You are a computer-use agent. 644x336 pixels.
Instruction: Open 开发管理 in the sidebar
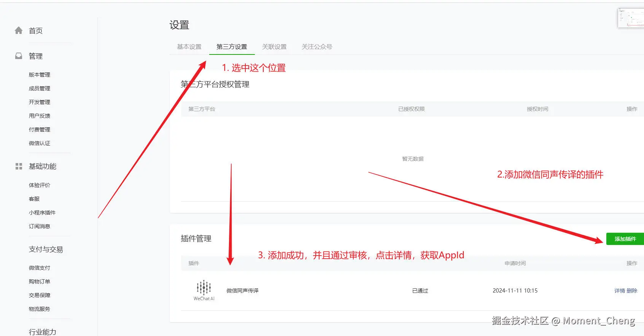[40, 102]
